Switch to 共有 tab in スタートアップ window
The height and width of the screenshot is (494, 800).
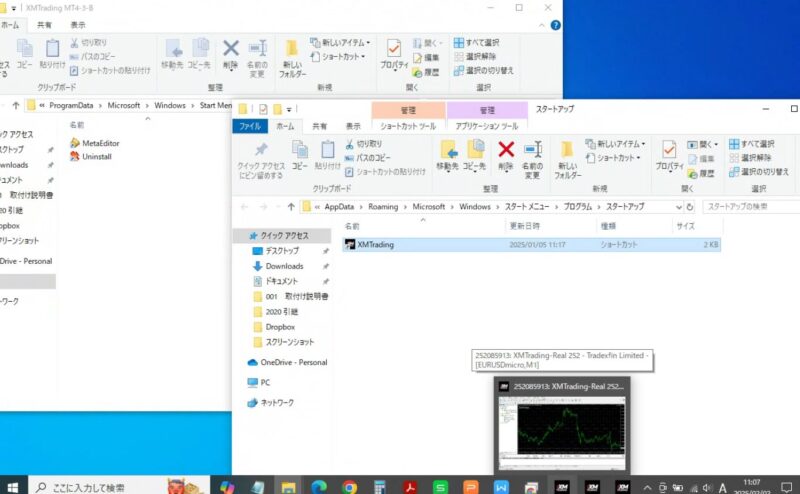pyautogui.click(x=319, y=126)
